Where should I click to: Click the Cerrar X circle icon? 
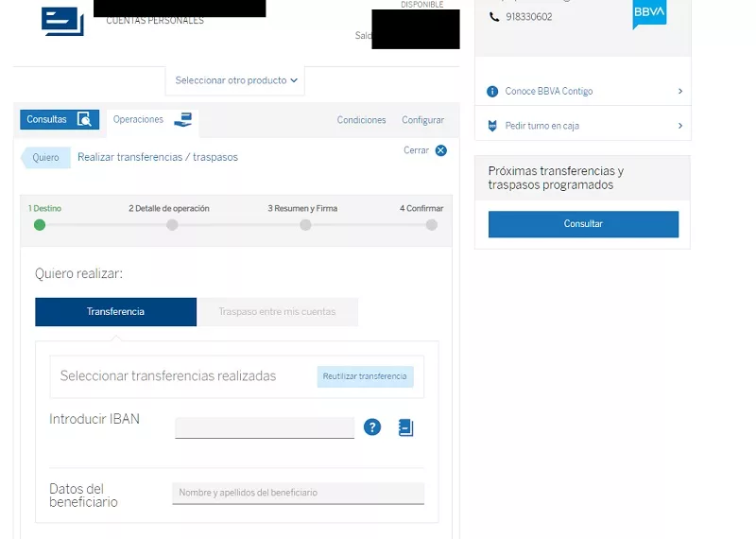tap(440, 150)
